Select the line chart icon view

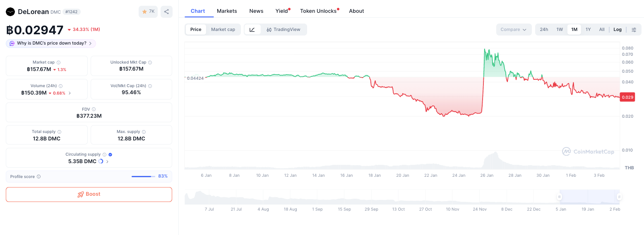pyautogui.click(x=252, y=29)
